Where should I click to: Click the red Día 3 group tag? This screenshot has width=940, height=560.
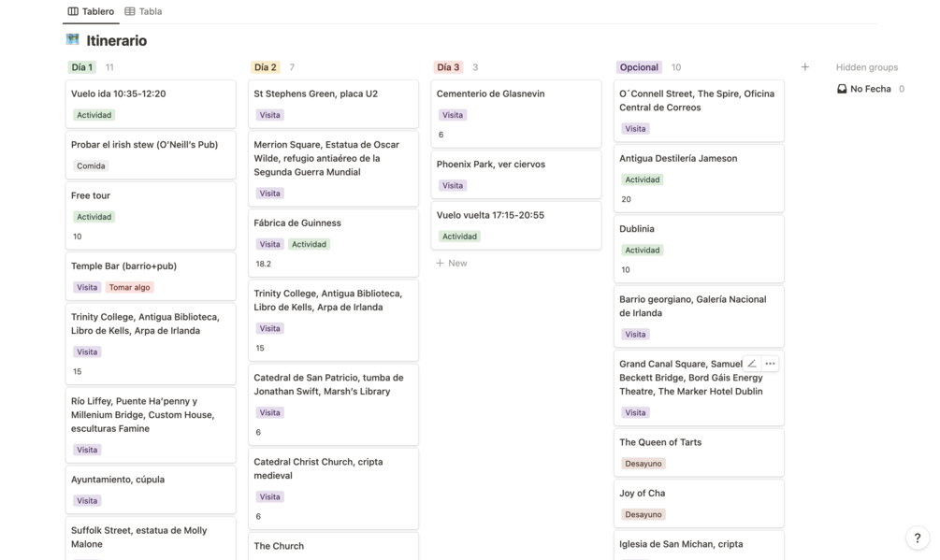coord(448,67)
